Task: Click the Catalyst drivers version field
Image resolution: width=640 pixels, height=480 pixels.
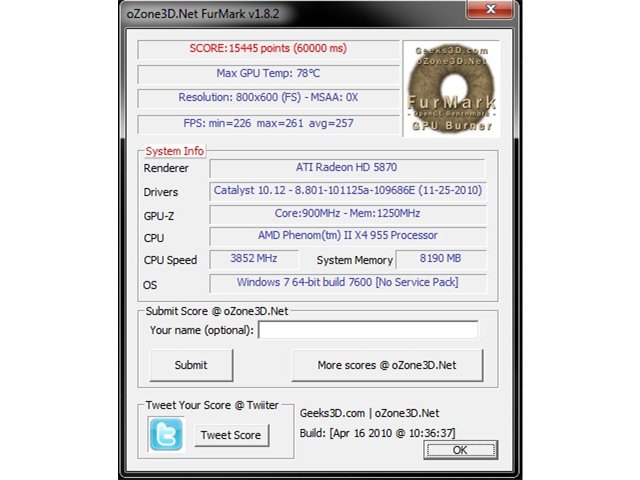Action: click(x=347, y=191)
